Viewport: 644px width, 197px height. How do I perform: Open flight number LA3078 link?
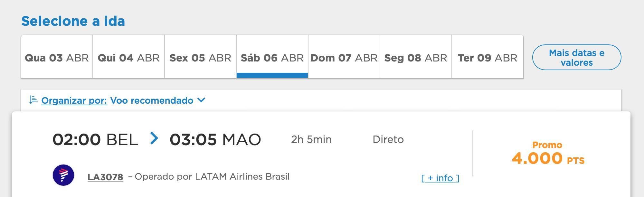[105, 177]
